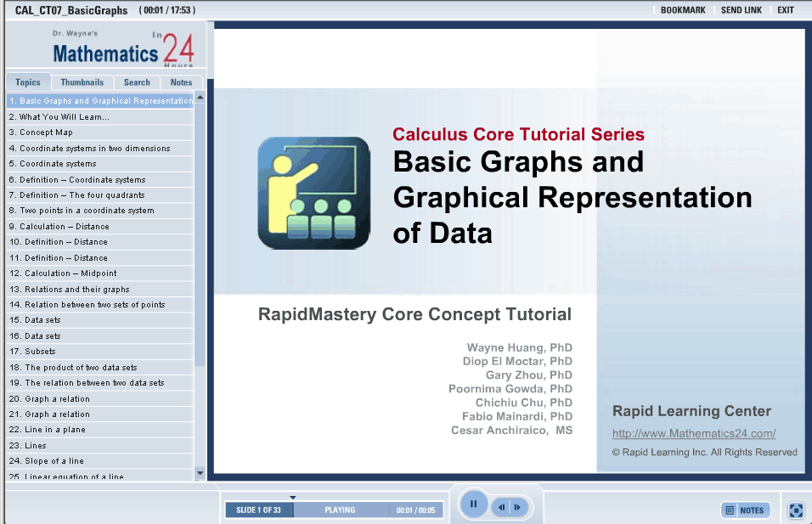Select topic 1 Basic Graphs and Graphical Representation
This screenshot has width=812, height=524.
click(x=100, y=101)
